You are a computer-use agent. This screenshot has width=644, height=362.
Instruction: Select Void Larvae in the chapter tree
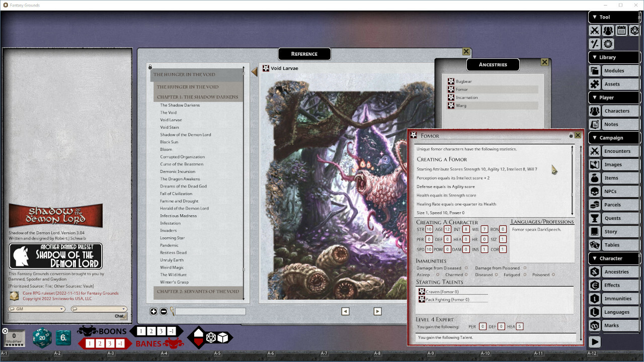(171, 120)
